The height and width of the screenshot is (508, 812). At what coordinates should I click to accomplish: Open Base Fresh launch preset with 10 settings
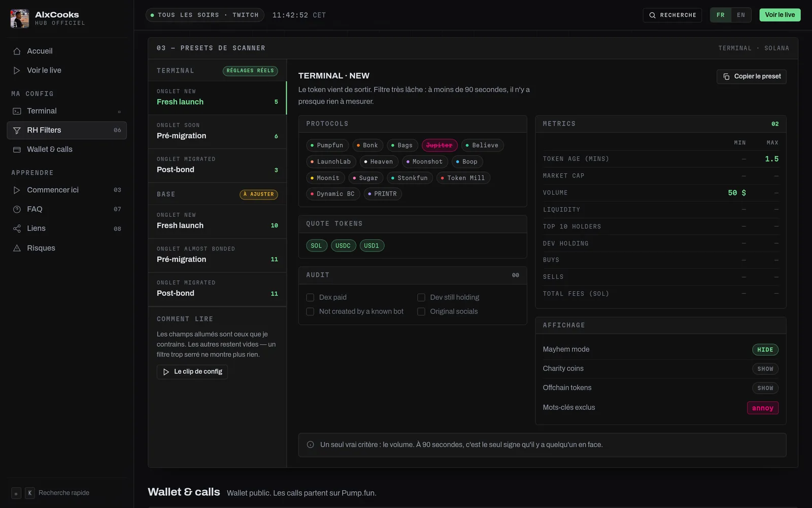click(x=217, y=221)
